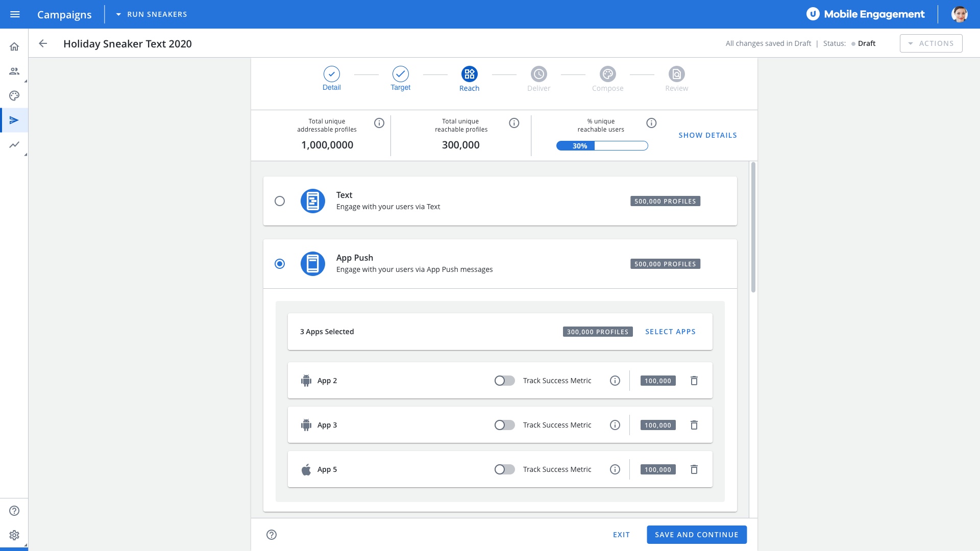Show info for App 5 success metric
This screenshot has height=551, width=980.
[615, 469]
